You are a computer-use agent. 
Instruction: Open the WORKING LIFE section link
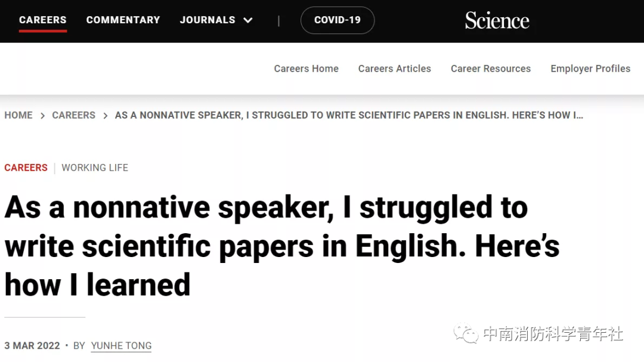click(x=95, y=168)
